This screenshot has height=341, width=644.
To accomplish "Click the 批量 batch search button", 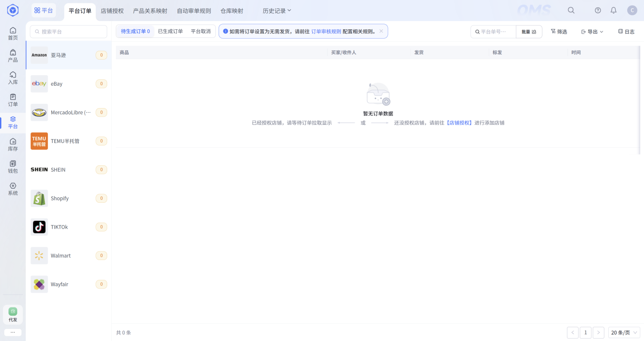I will (529, 31).
